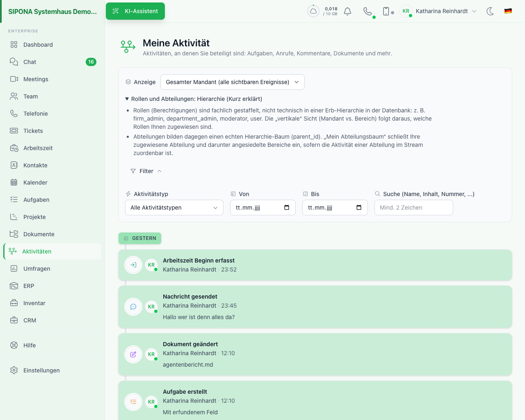Click the SIPONA Systemhaus Demo title
This screenshot has width=525, height=420.
point(52,11)
